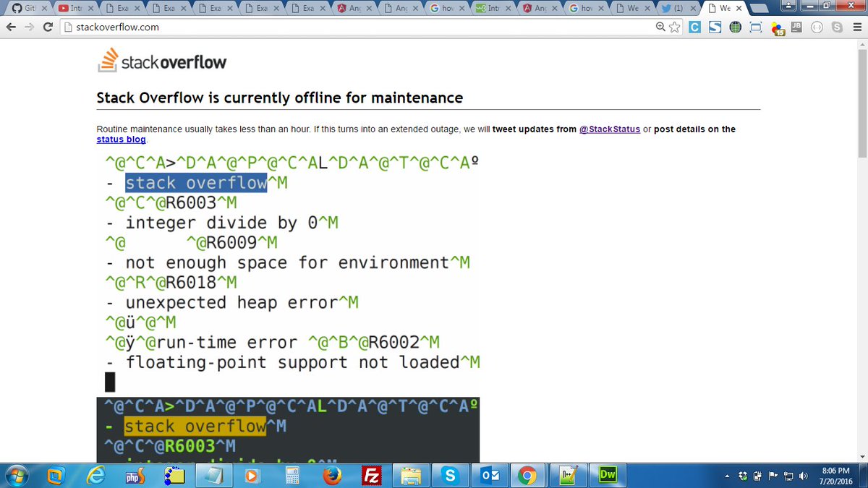Click the Chrome user profile button
This screenshot has width=868, height=488.
pos(788,6)
